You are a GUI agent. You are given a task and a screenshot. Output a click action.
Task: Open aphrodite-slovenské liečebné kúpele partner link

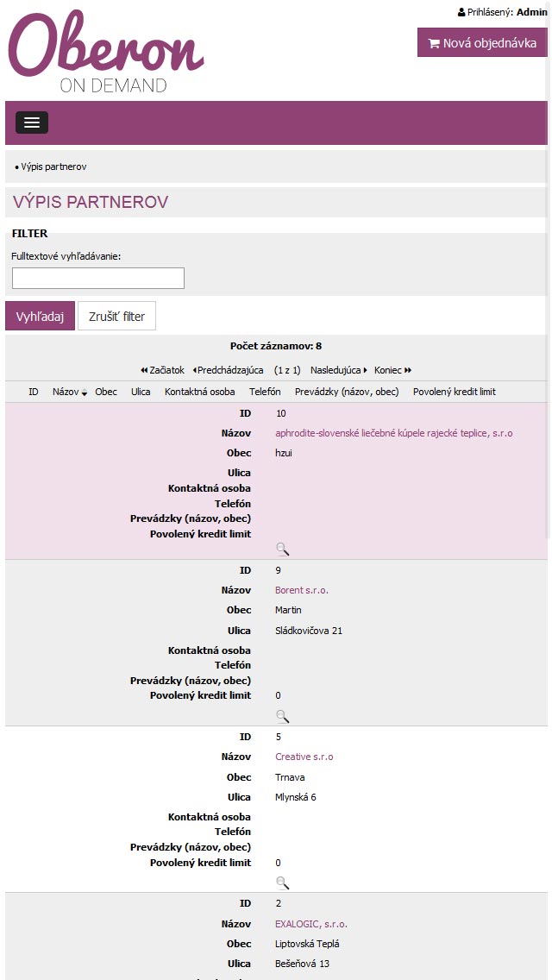point(394,433)
